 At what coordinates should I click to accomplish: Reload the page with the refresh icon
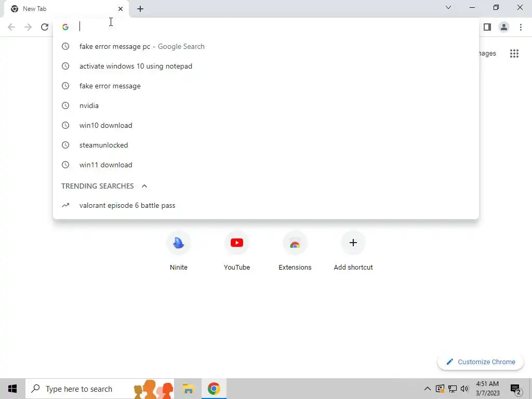pyautogui.click(x=45, y=27)
